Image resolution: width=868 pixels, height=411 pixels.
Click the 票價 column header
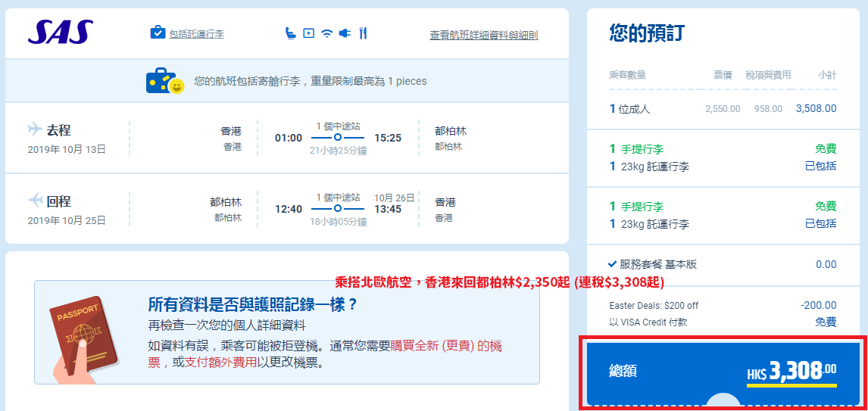pyautogui.click(x=723, y=75)
